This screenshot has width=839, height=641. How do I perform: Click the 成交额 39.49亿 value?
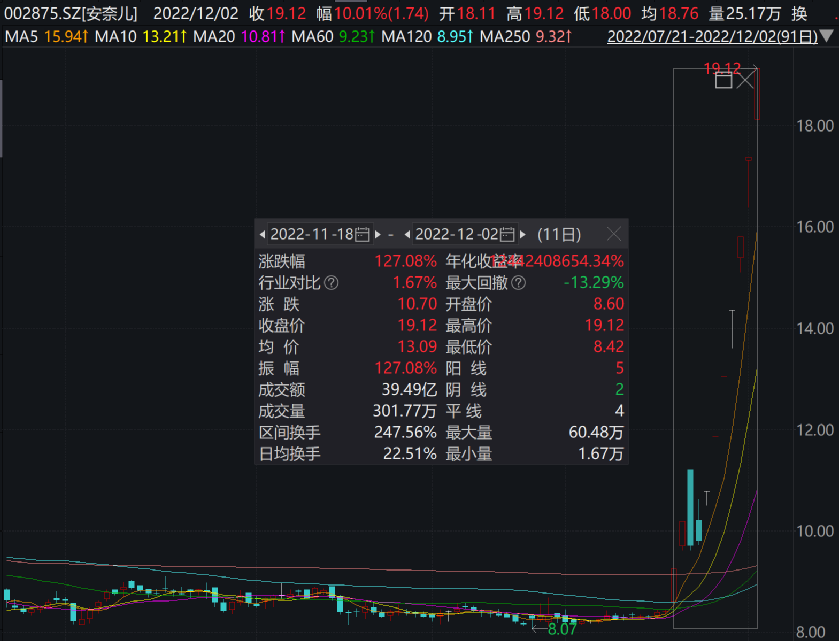click(409, 390)
